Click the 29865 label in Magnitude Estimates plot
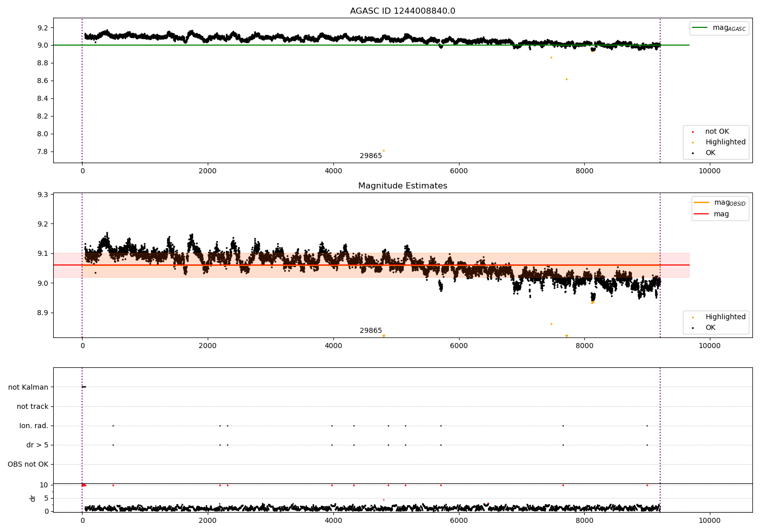Viewport: 760px width, 532px height. click(371, 330)
